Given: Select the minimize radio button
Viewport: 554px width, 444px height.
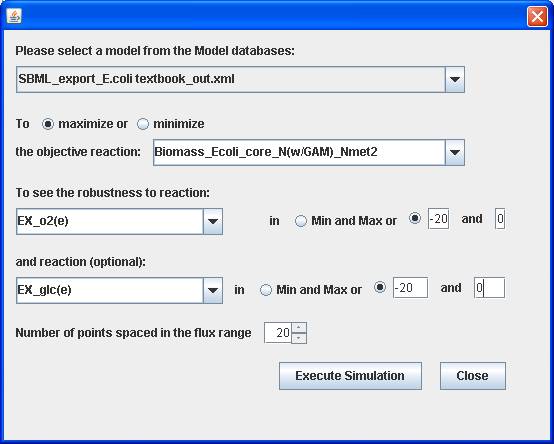Looking at the screenshot, I should [143, 124].
